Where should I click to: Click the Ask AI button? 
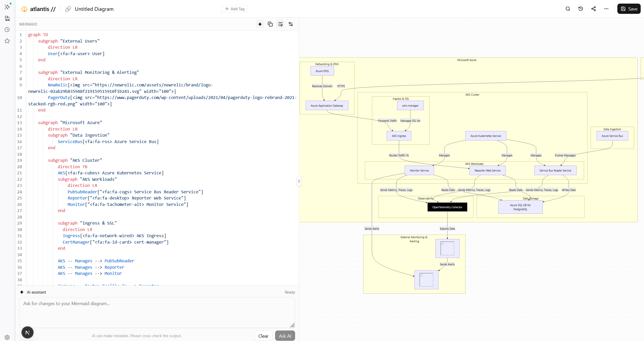[x=285, y=336]
